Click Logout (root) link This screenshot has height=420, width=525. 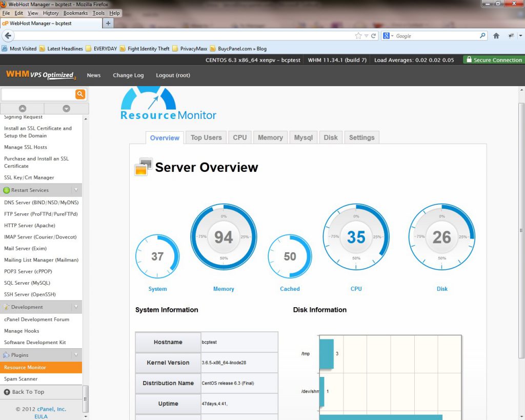tap(173, 75)
